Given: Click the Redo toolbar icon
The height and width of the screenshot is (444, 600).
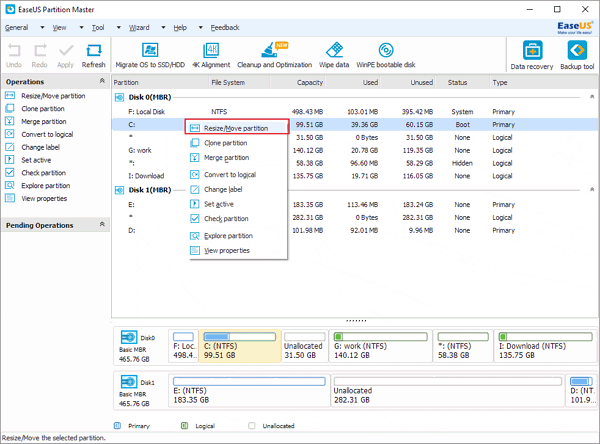Looking at the screenshot, I should click(x=39, y=56).
